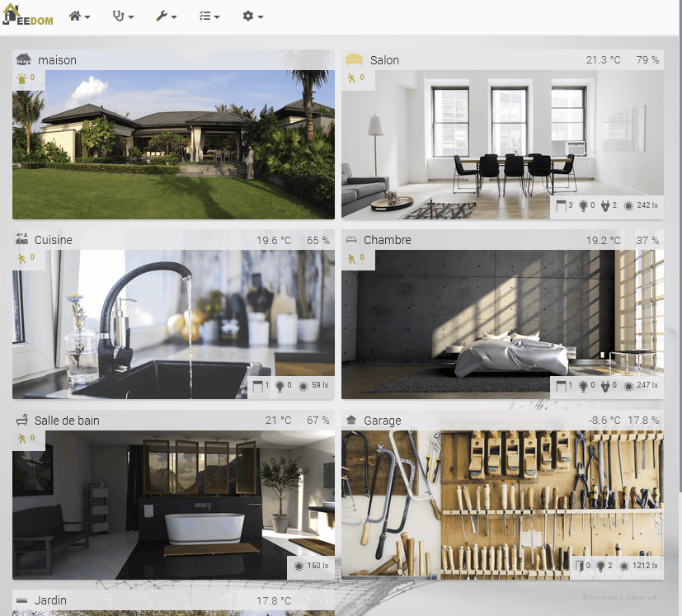The width and height of the screenshot is (682, 616).
Task: Click the Chambre bedroom image
Action: pyautogui.click(x=478, y=322)
